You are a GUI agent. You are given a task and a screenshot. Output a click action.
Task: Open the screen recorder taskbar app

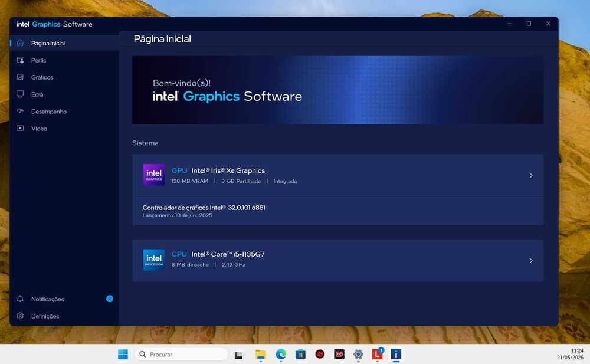click(x=339, y=354)
